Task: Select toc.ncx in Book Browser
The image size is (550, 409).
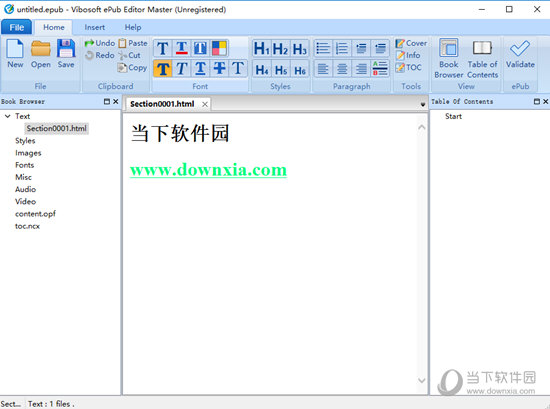Action: point(27,226)
